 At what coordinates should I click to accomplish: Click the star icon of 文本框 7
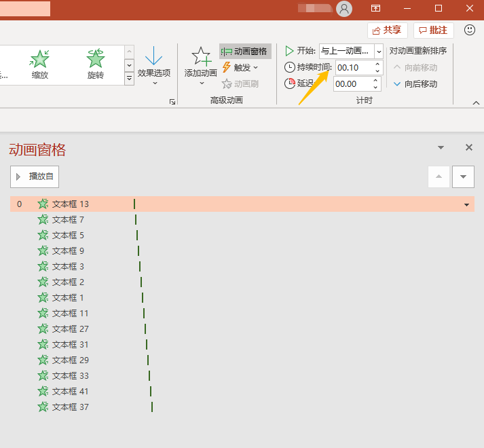point(43,219)
